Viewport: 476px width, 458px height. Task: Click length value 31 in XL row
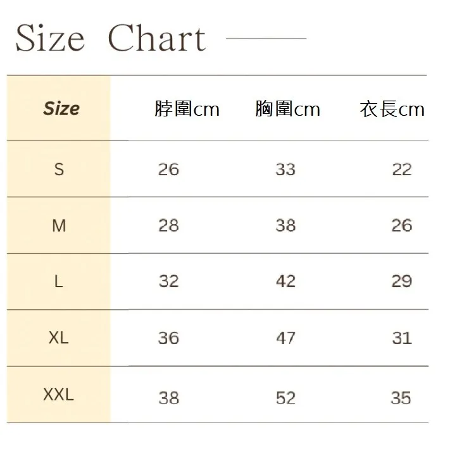pyautogui.click(x=402, y=338)
